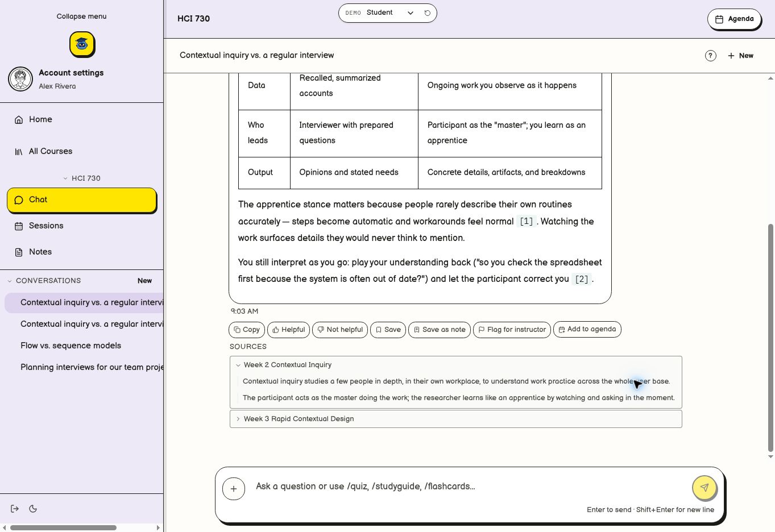Open Notes in the sidebar

82,252
